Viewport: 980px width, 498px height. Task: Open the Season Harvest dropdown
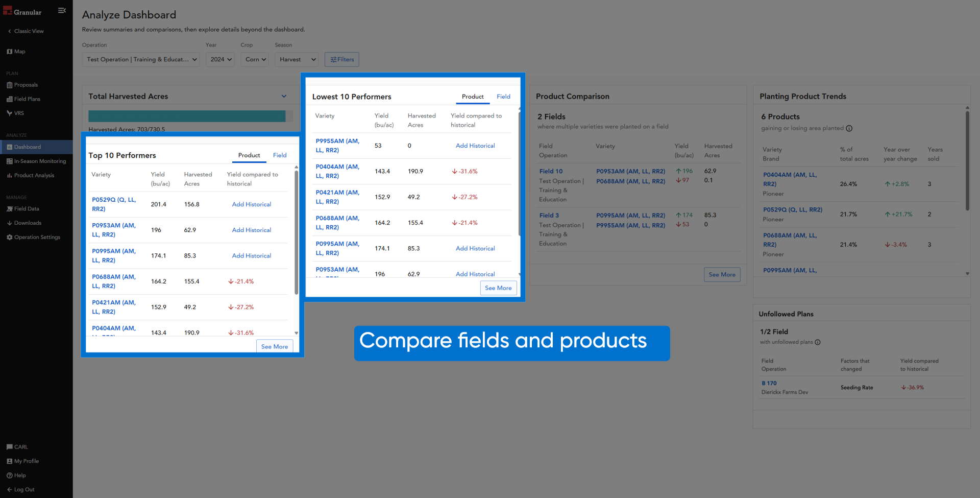point(297,59)
